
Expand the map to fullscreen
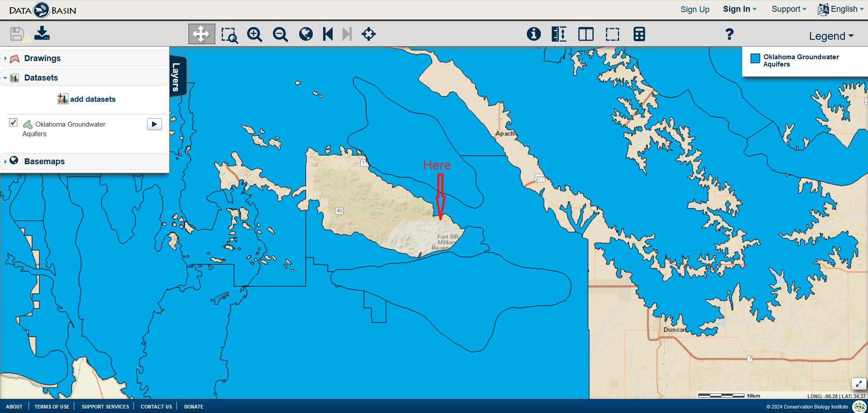point(858,384)
